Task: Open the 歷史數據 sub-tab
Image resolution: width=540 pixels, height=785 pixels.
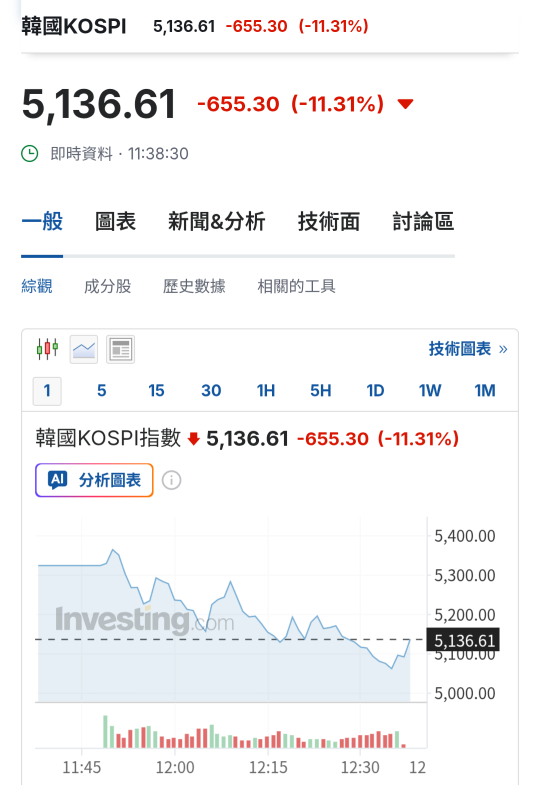Action: pyautogui.click(x=194, y=286)
